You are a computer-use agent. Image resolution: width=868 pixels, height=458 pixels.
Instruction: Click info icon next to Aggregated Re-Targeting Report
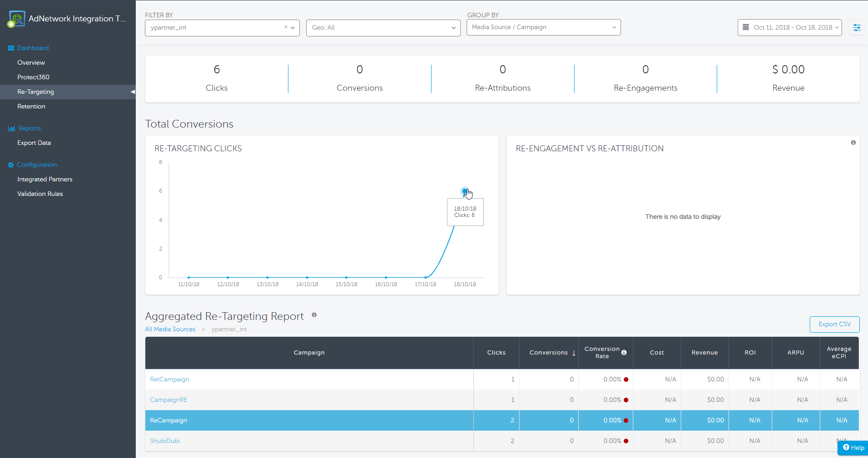[314, 315]
